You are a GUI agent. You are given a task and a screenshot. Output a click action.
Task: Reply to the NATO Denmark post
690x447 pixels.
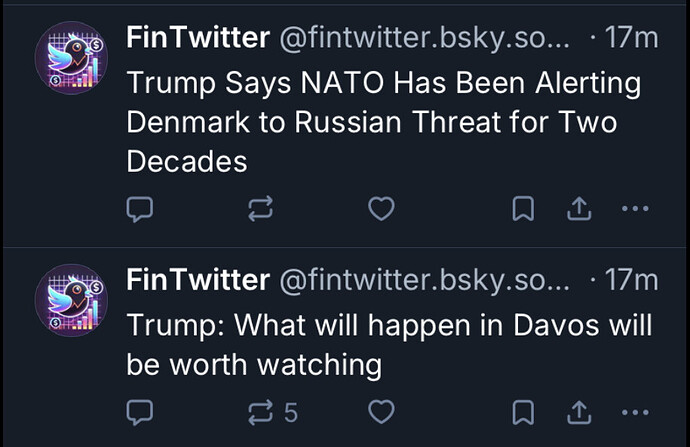coord(141,209)
